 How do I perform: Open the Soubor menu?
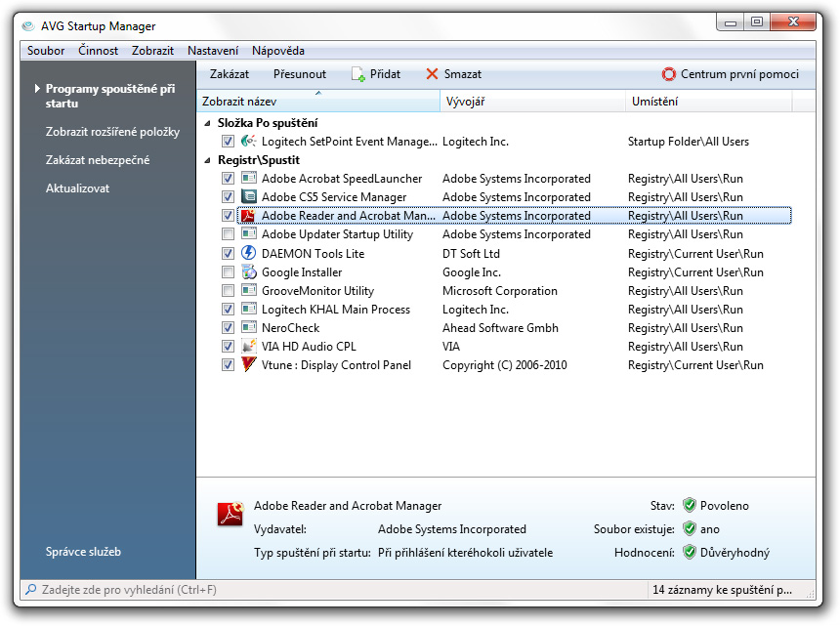(46, 51)
